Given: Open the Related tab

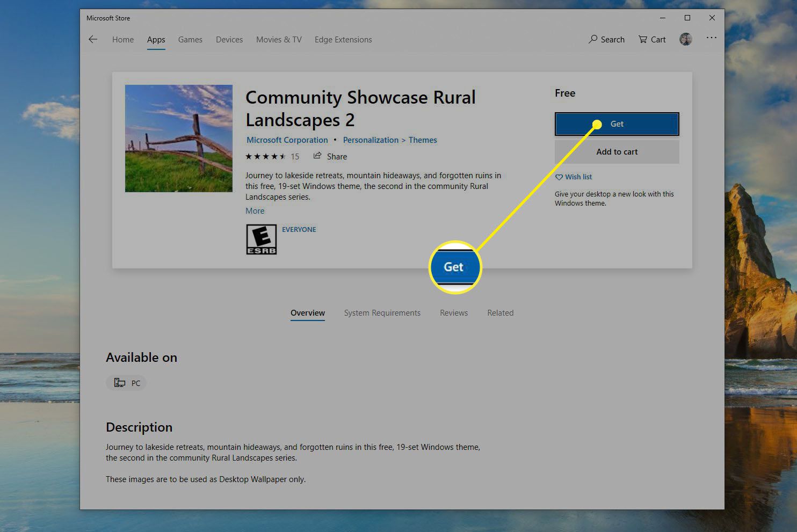Looking at the screenshot, I should [501, 313].
